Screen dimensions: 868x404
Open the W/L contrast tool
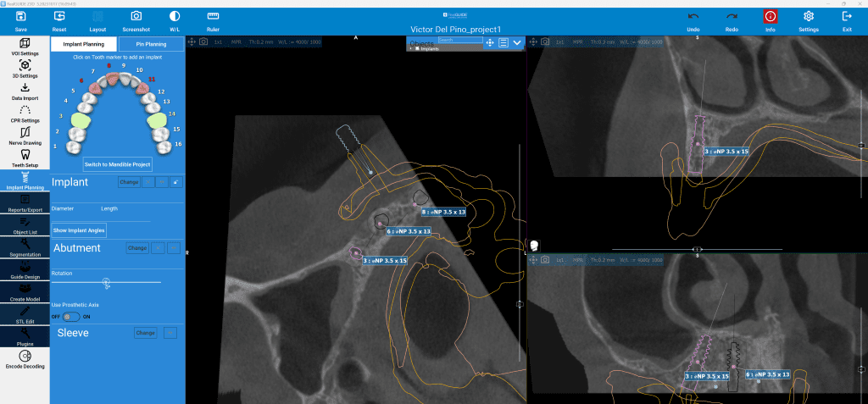[x=175, y=20]
